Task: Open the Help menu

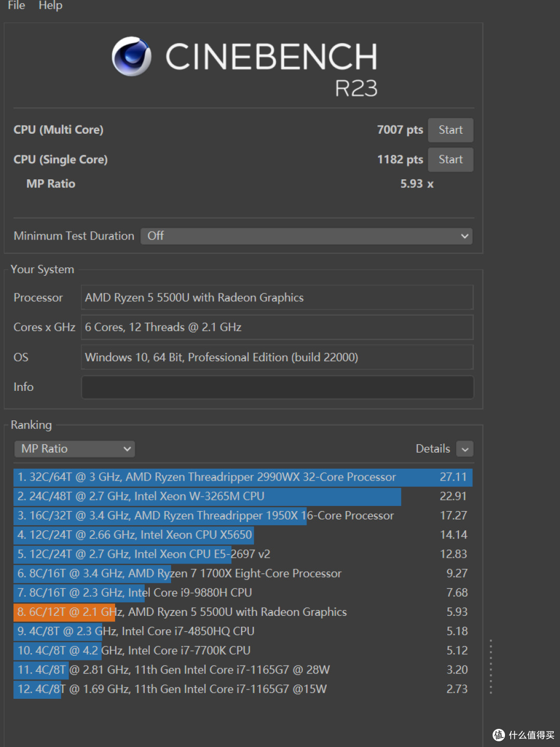Action: (x=50, y=5)
